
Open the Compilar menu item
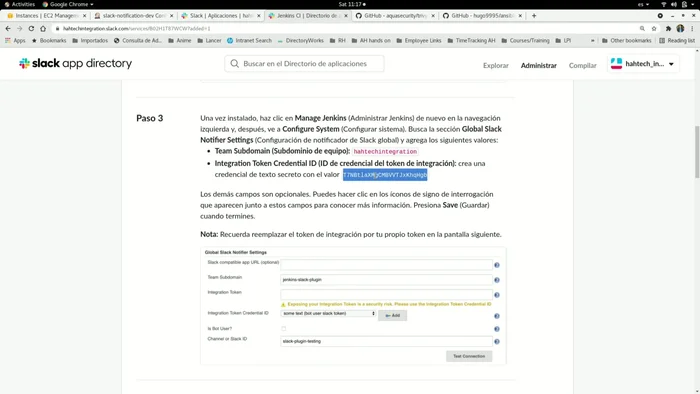583,66
